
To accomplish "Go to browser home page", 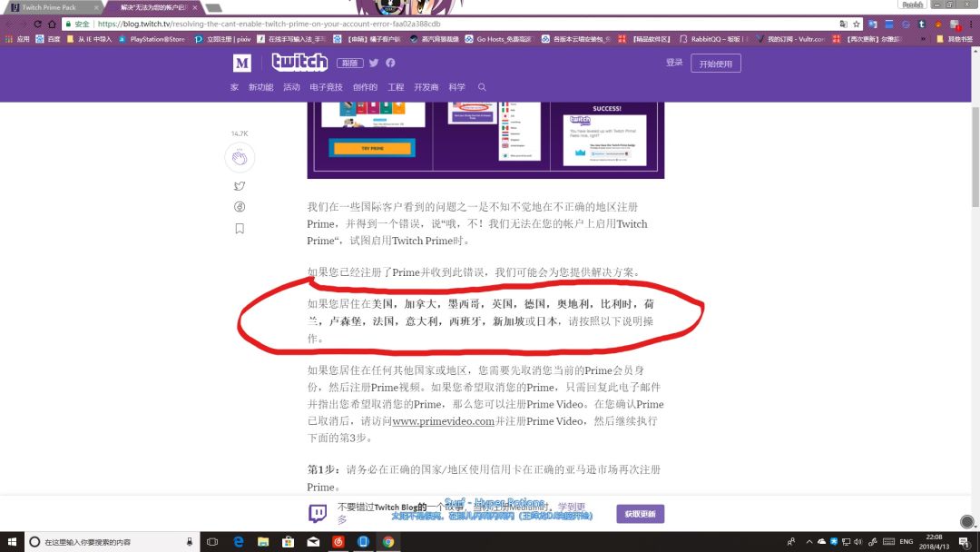I will [x=52, y=24].
